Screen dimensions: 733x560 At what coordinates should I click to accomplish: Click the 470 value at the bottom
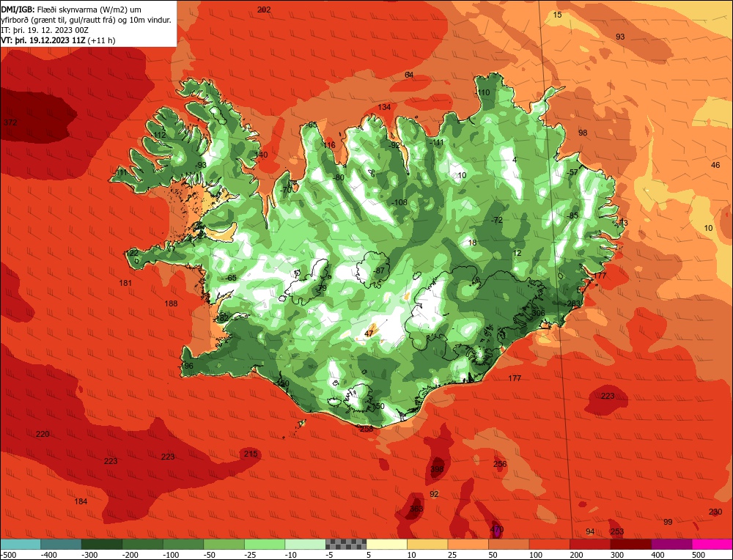click(497, 530)
